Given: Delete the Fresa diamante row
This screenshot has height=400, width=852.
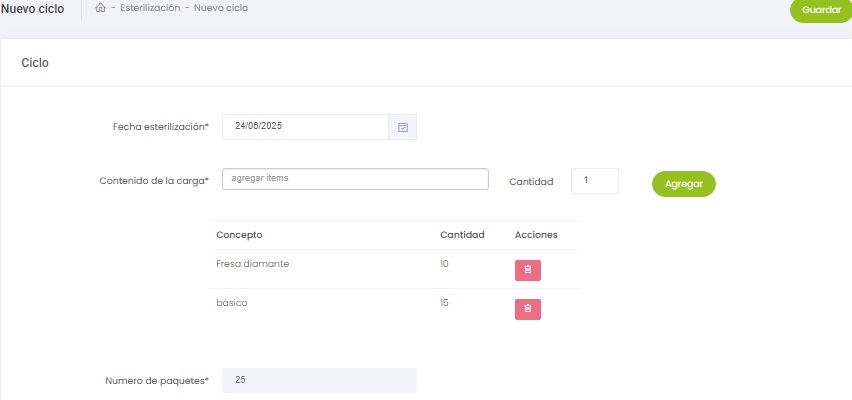Looking at the screenshot, I should click(x=528, y=270).
